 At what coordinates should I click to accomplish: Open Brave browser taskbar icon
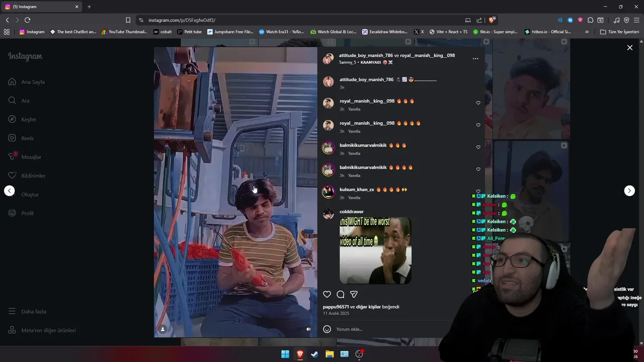click(x=300, y=354)
